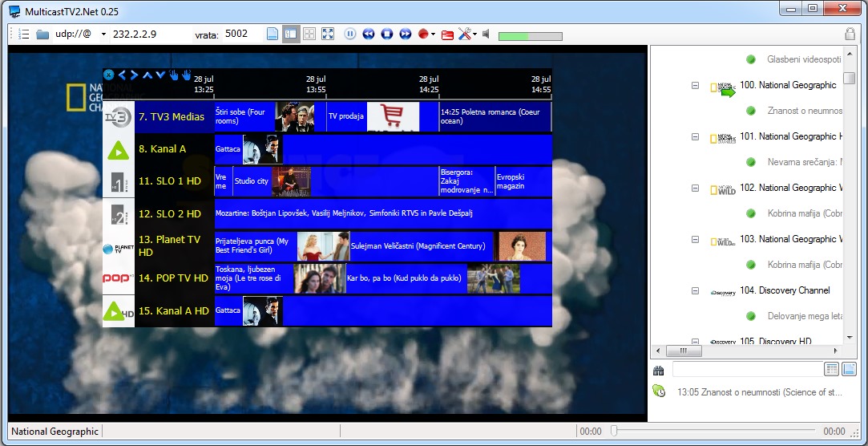Mute audio with the speaker icon
This screenshot has height=446, width=868.
[486, 34]
